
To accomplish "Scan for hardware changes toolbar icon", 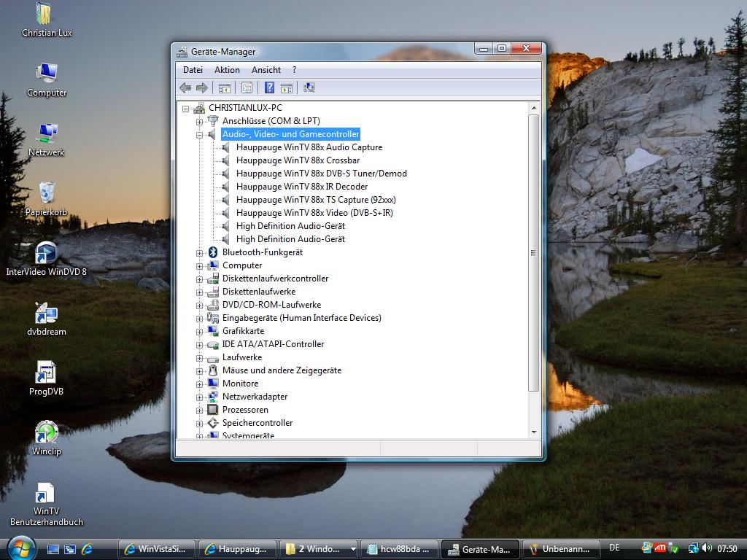I will 309,87.
